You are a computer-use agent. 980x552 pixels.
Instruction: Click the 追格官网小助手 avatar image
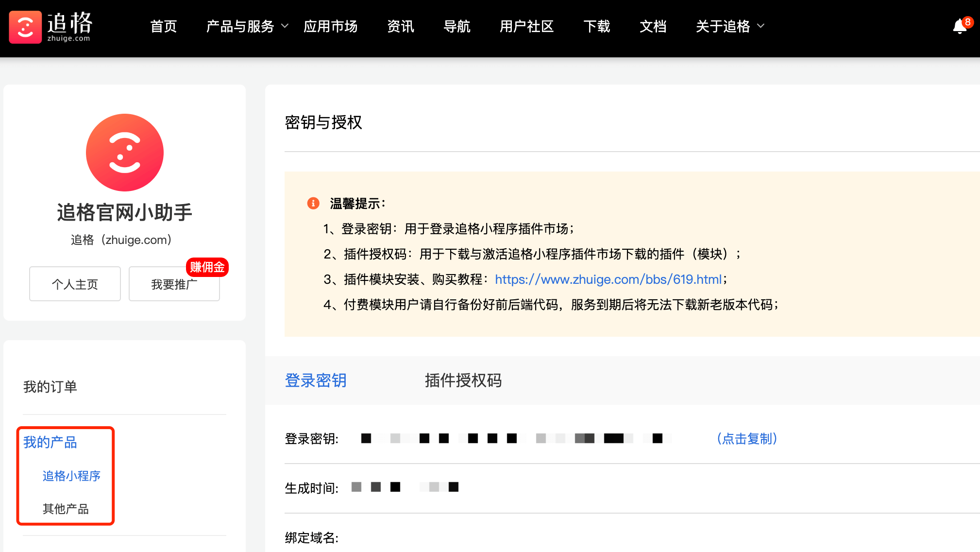[x=125, y=153]
